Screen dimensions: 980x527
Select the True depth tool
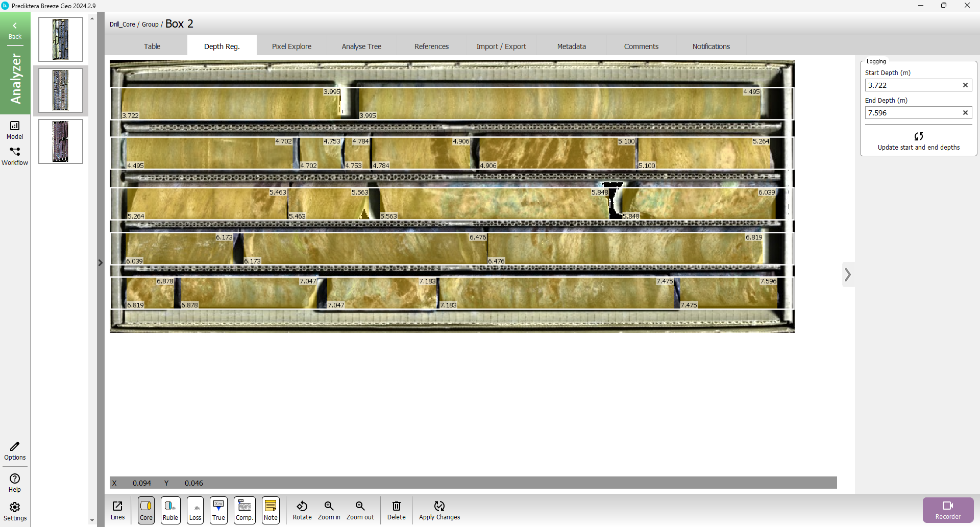(218, 510)
